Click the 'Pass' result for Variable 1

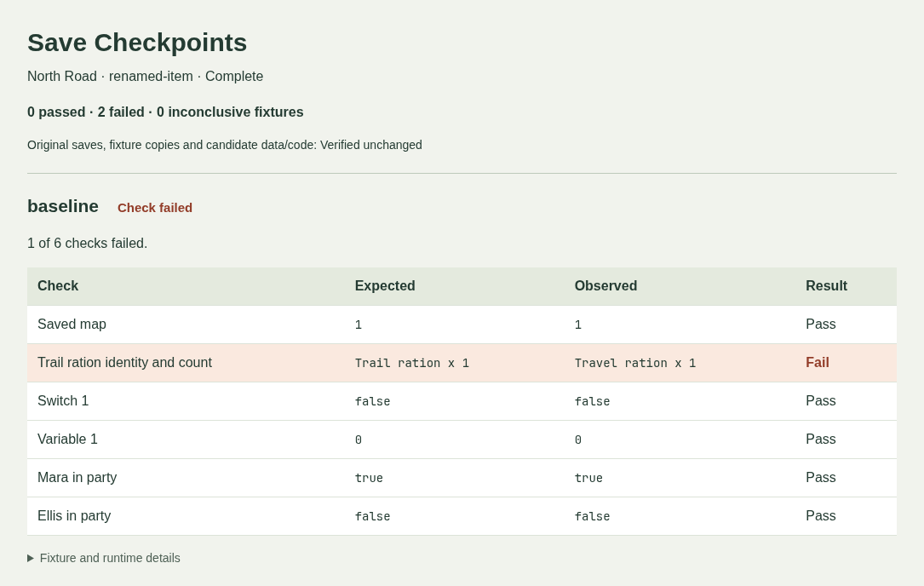point(821,439)
